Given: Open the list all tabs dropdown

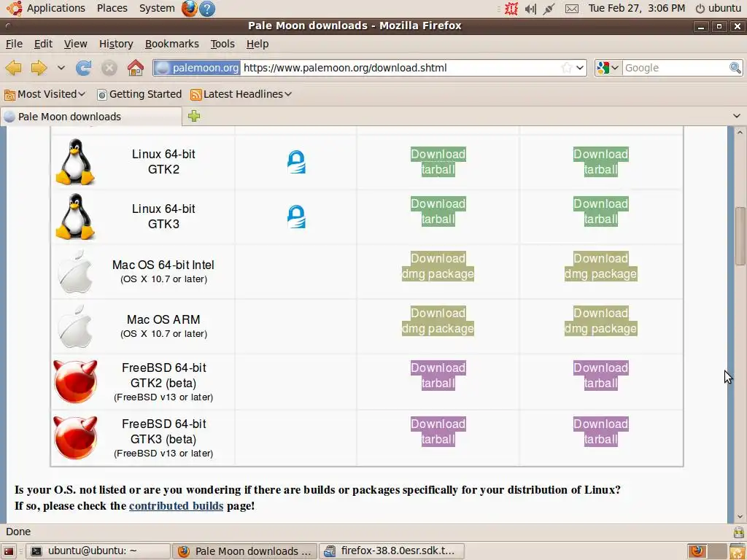Looking at the screenshot, I should 737,116.
